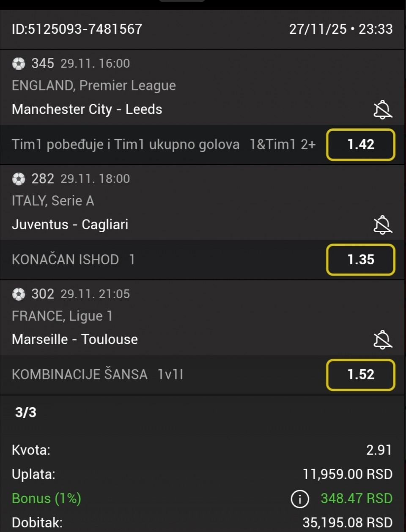Viewport: 406px width, 532px height.
Task: Select the 1.52 odds box
Action: click(360, 375)
